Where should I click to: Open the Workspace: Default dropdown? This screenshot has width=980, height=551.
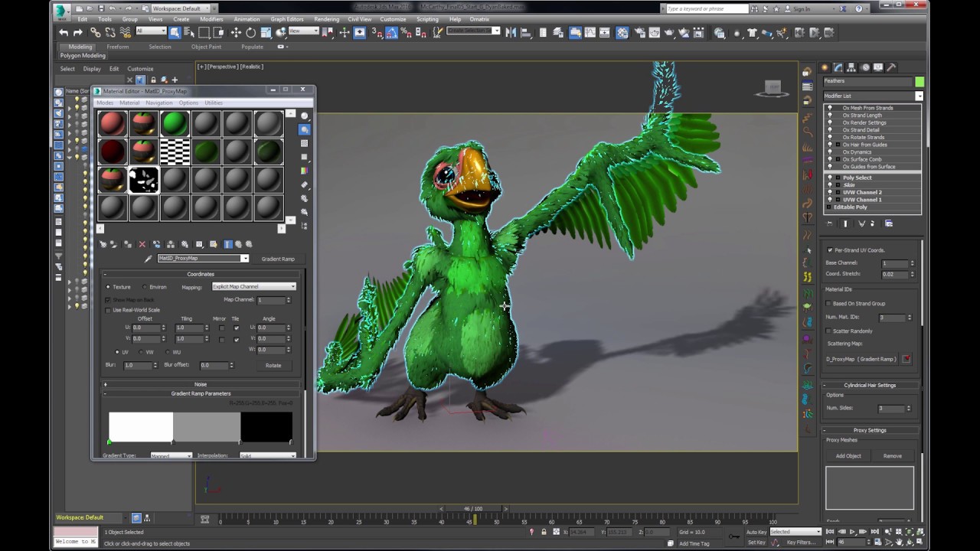click(180, 8)
